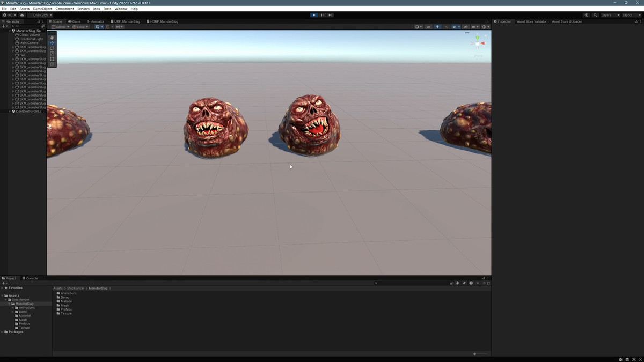Viewport: 644px width, 362px height.
Task: Select the Rect transform tool
Action: 52,58
